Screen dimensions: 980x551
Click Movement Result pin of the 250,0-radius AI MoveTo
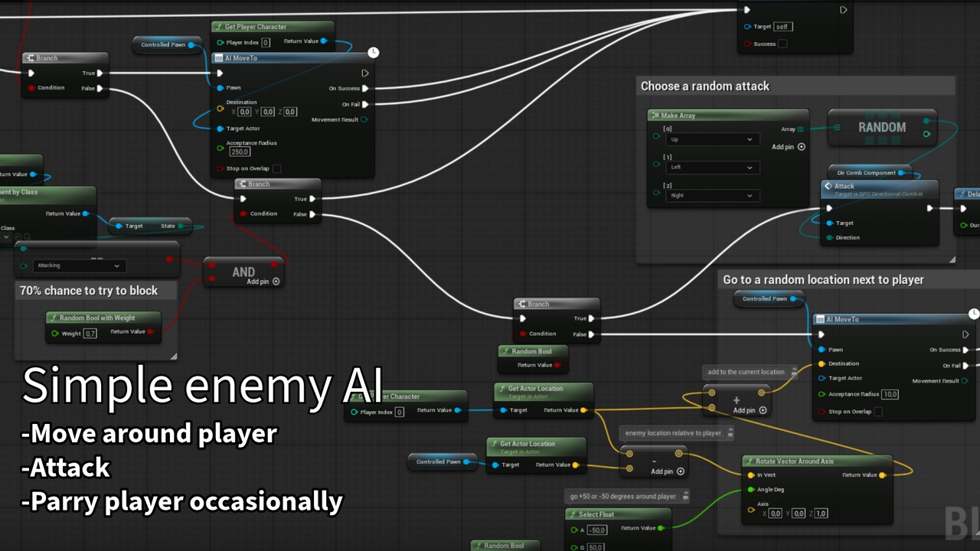[x=364, y=119]
